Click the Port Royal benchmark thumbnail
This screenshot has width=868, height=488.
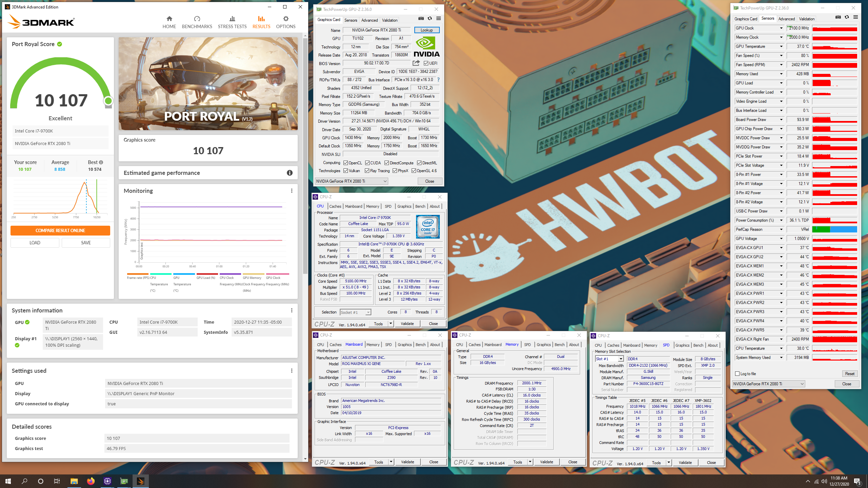point(208,84)
